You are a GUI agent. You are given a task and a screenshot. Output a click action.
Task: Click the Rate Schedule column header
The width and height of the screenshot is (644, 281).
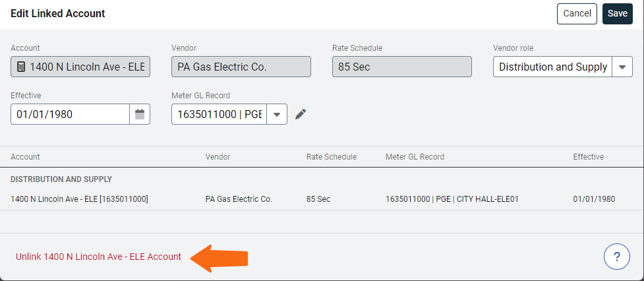(x=332, y=157)
